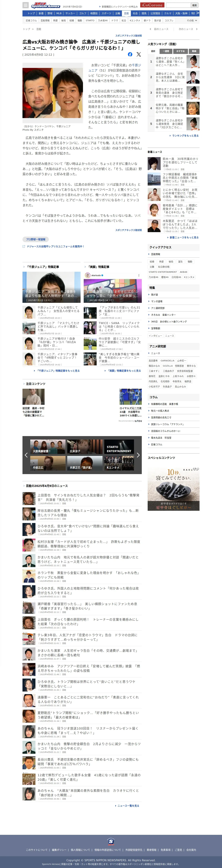Screen dimensions: 222x868
Task: Click インタビュー feature tag
Action: pos(156,336)
